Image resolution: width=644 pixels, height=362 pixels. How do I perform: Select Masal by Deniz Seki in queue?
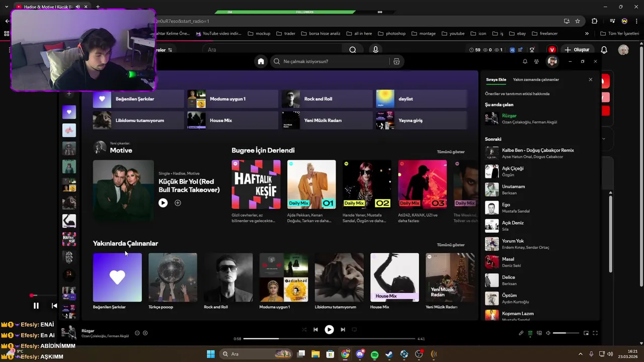click(x=539, y=262)
